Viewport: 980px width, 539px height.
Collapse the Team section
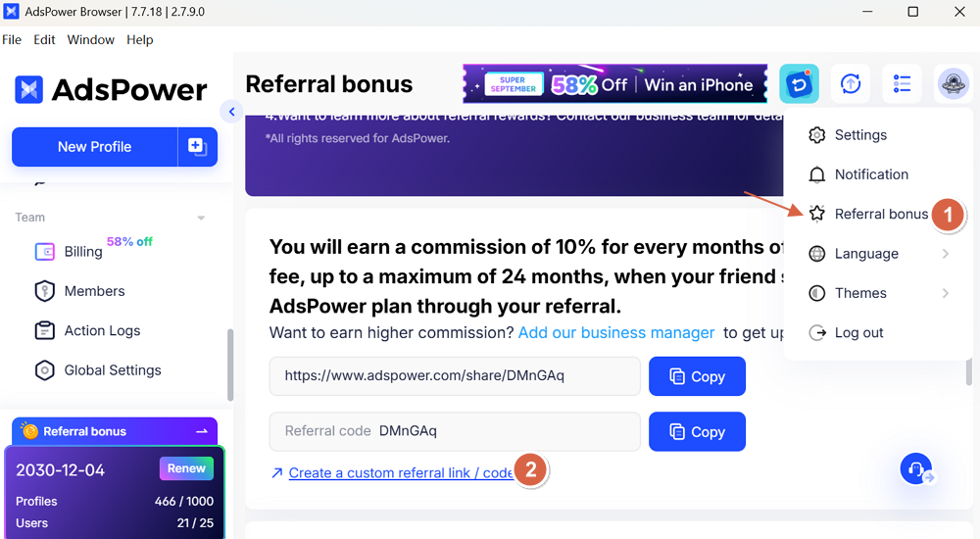coord(201,218)
